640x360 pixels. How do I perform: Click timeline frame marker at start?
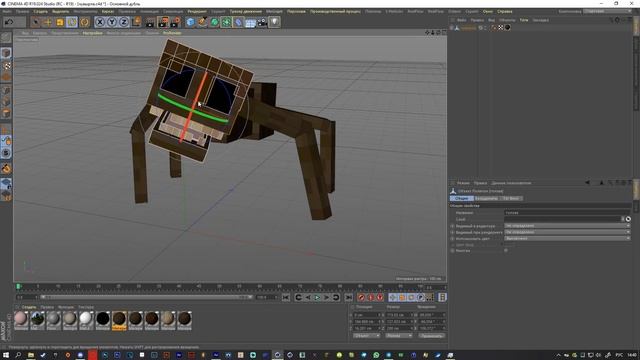point(18,287)
